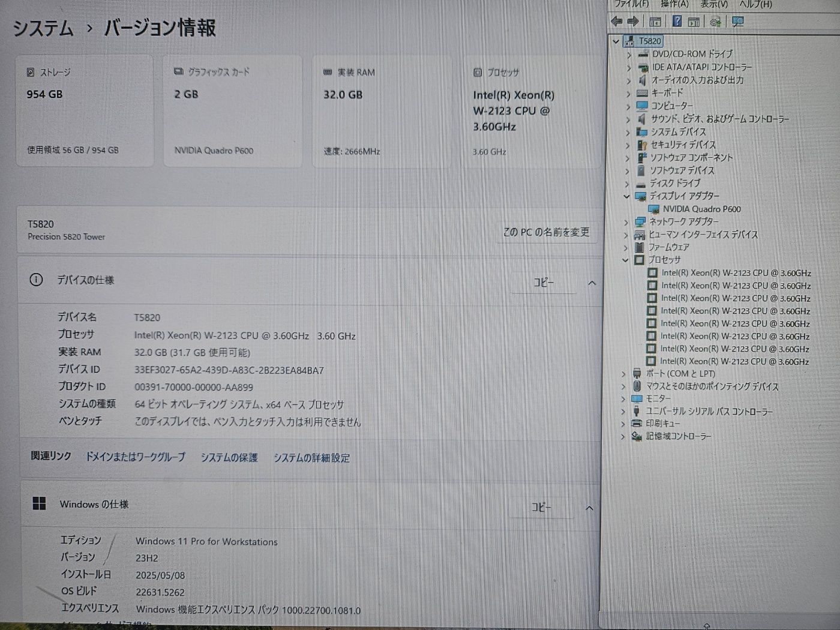
Task: Open Help via the blue question-mark icon
Action: 677,22
